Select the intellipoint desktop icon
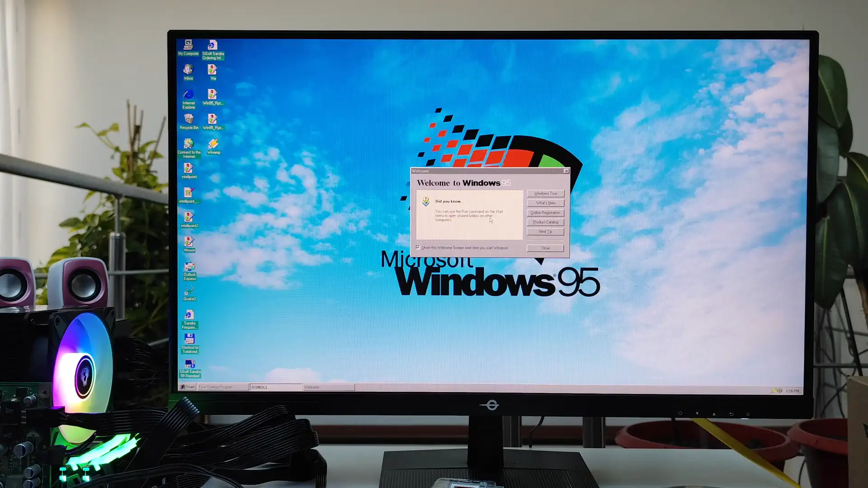 [x=189, y=171]
